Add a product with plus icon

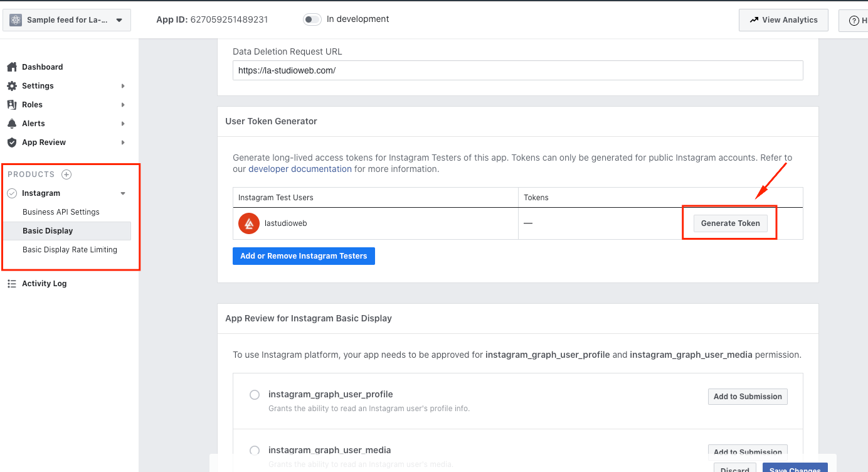(x=66, y=174)
